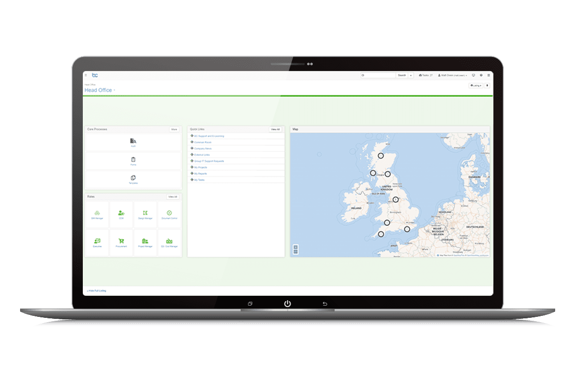Click the South Wales map marker
This screenshot has width=588, height=382.
(387, 222)
